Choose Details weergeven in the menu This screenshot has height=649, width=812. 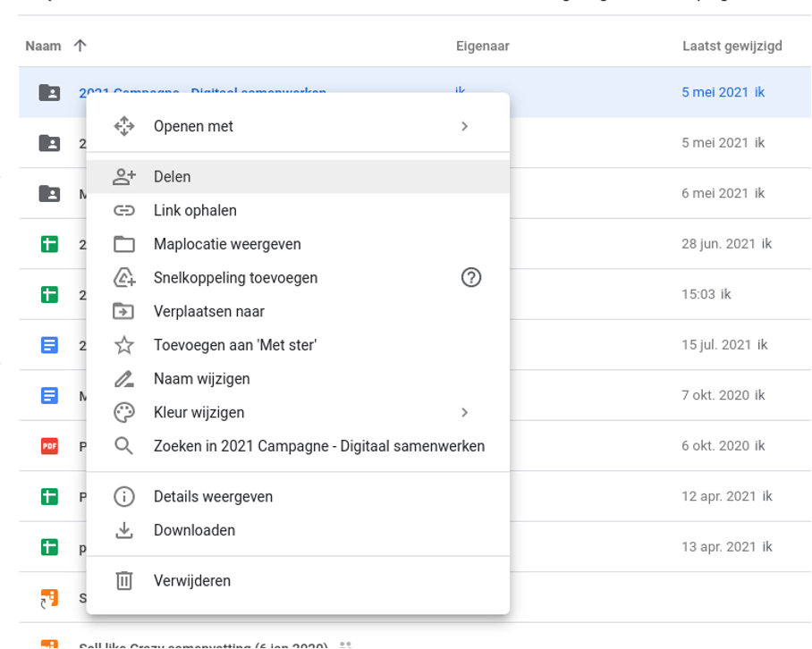(213, 497)
